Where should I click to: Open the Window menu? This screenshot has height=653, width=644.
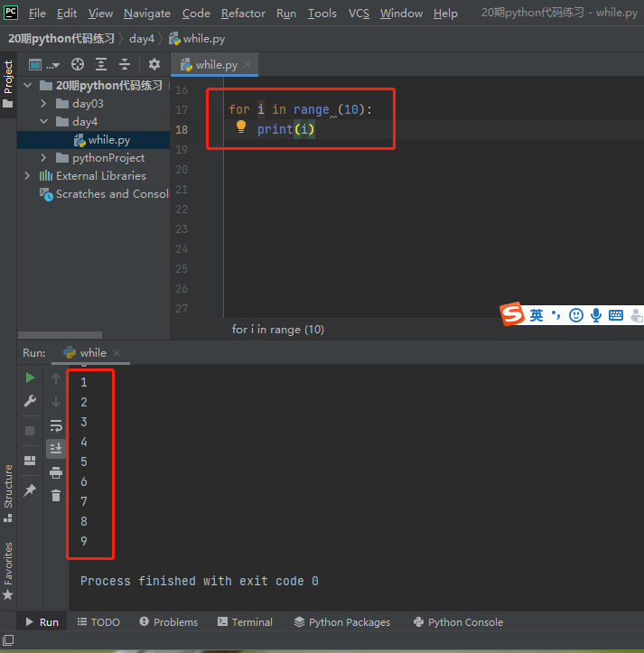[x=401, y=14]
